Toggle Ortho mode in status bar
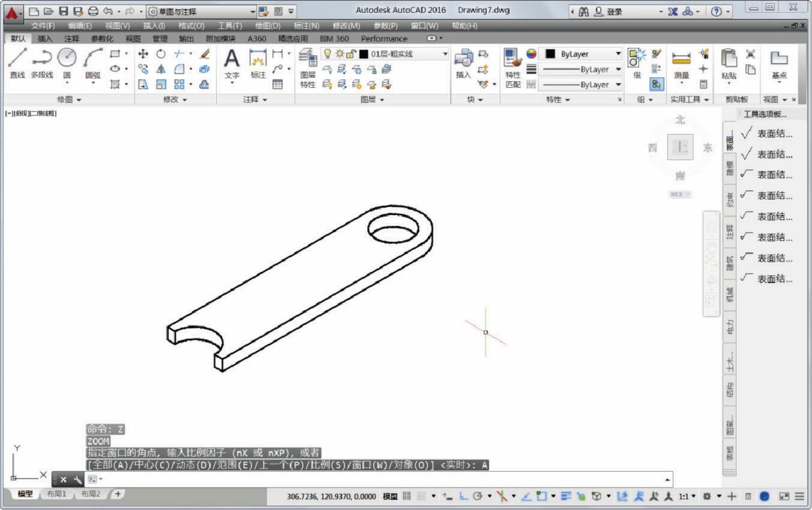The height and width of the screenshot is (510, 812). (x=463, y=496)
